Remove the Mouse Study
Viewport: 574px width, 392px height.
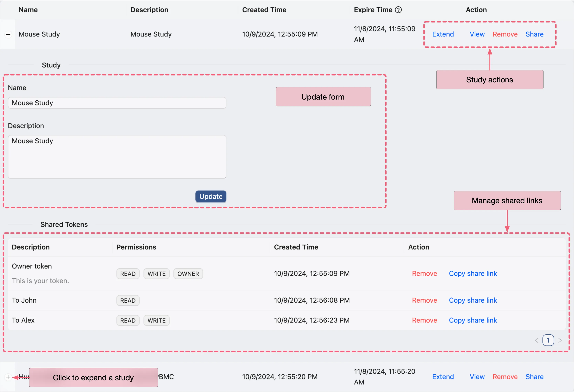505,34
